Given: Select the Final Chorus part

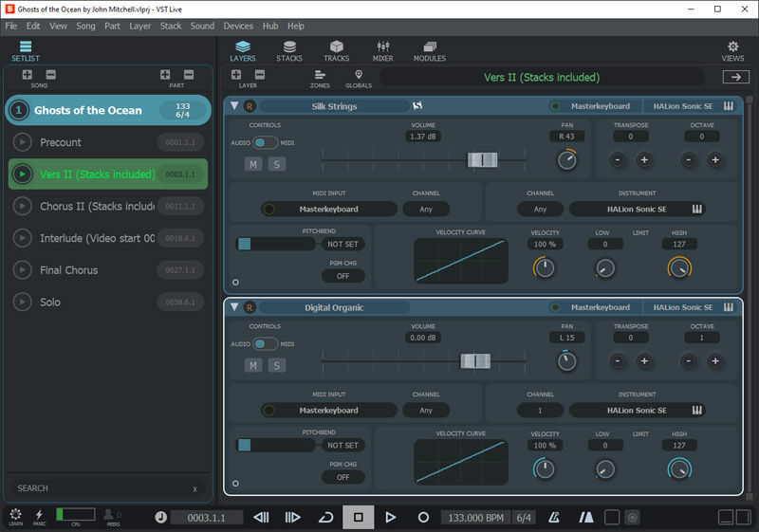Looking at the screenshot, I should point(68,270).
